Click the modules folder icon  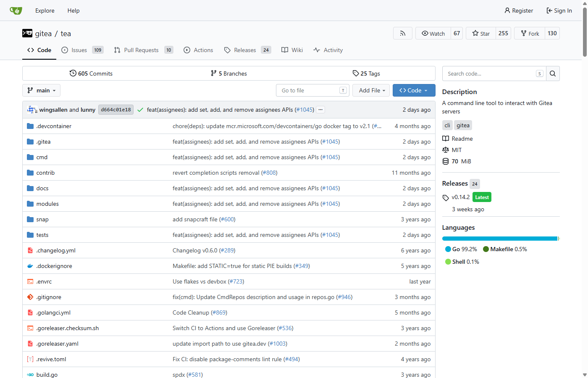tap(30, 204)
